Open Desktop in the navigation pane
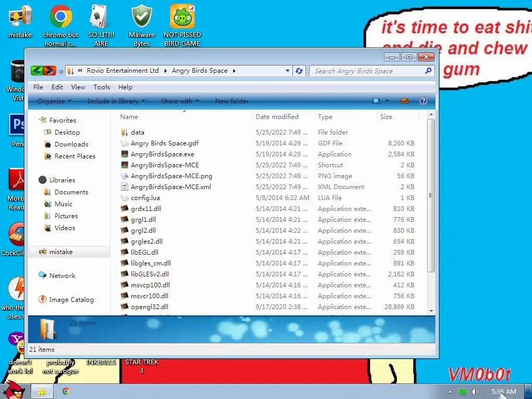 [67, 132]
